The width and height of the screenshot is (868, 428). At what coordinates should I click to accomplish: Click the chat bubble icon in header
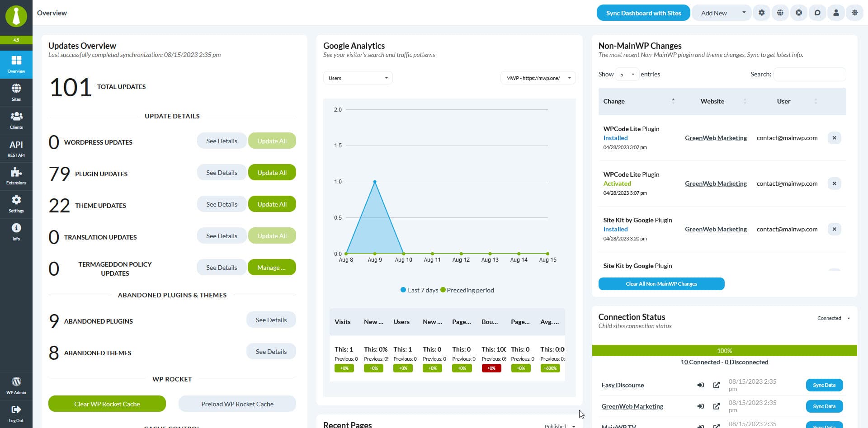coord(817,13)
